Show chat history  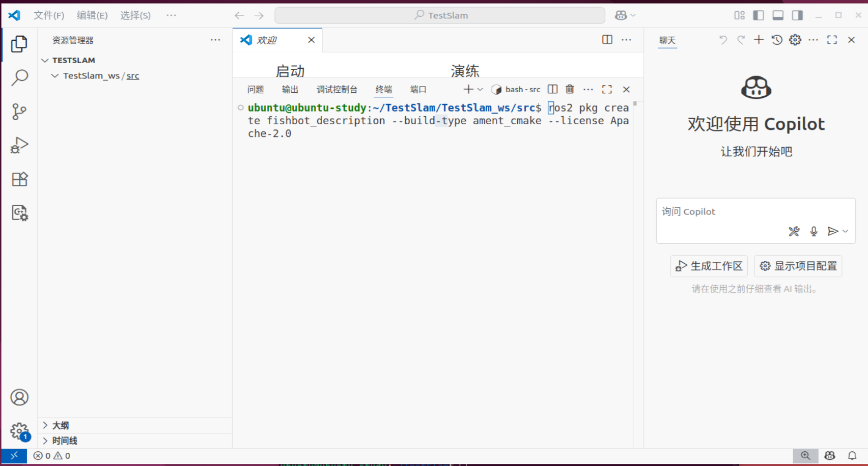(777, 40)
